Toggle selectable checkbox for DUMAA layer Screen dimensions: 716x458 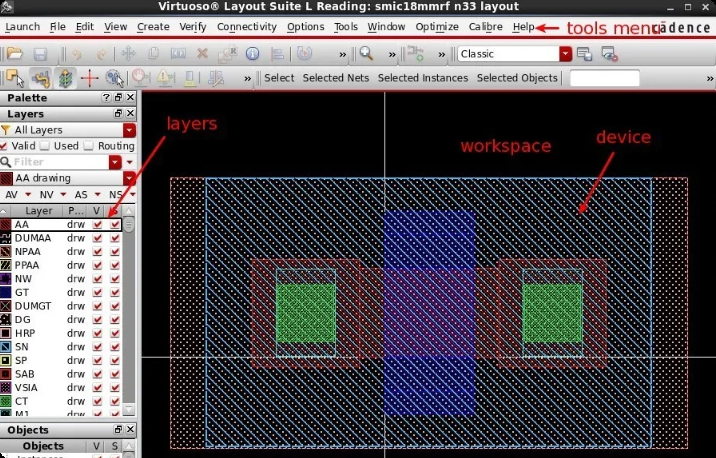[115, 238]
